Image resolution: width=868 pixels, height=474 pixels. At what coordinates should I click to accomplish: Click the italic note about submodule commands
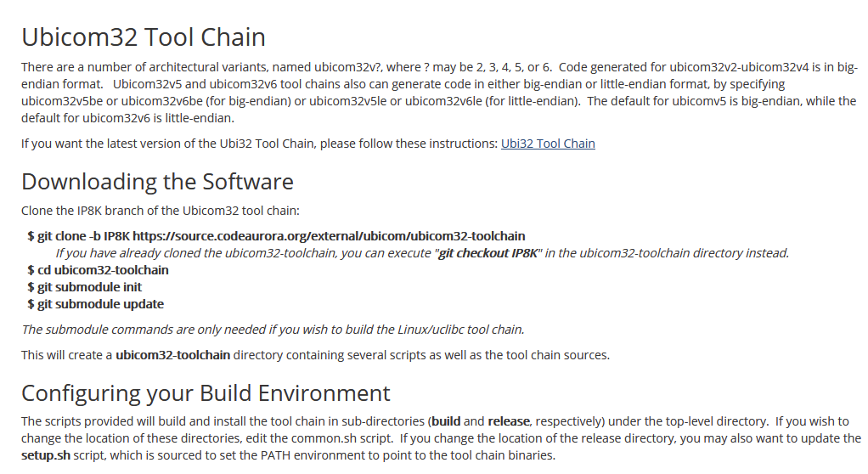click(x=273, y=330)
